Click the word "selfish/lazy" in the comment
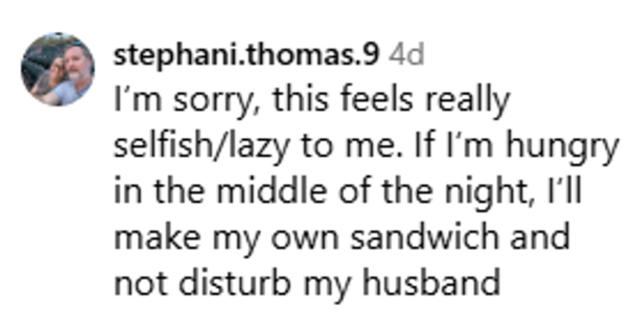The image size is (644, 327). 201,147
